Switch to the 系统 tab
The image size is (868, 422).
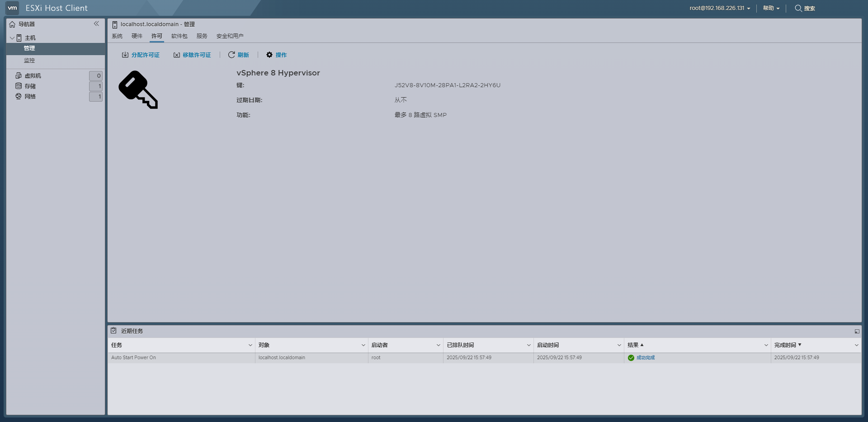117,36
